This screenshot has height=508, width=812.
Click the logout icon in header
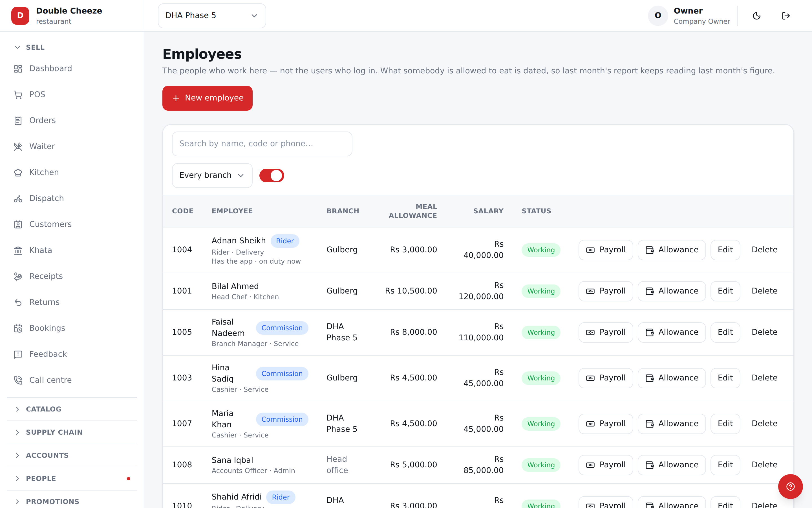[x=786, y=16]
